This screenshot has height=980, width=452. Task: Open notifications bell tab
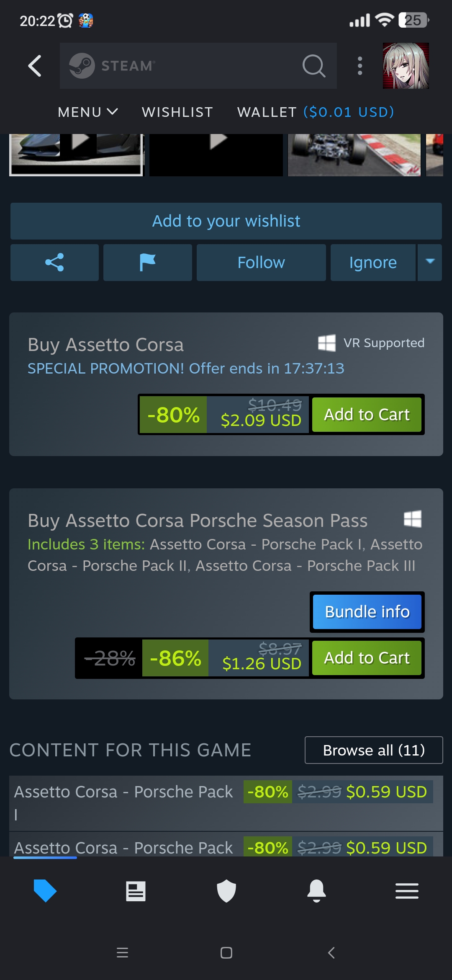pyautogui.click(x=316, y=891)
